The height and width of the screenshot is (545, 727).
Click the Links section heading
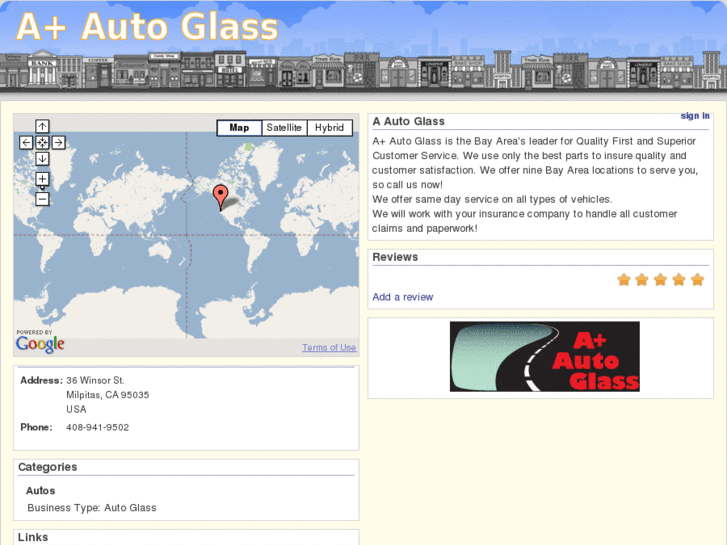click(x=33, y=537)
